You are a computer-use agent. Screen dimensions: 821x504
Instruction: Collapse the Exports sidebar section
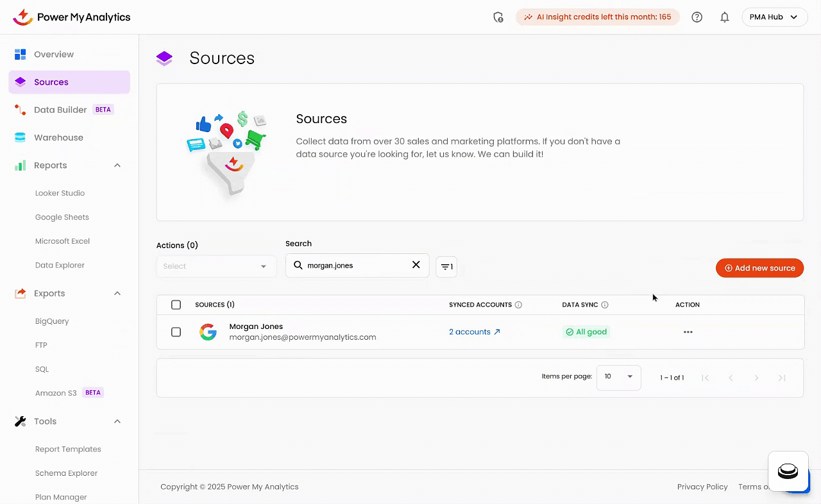[117, 294]
